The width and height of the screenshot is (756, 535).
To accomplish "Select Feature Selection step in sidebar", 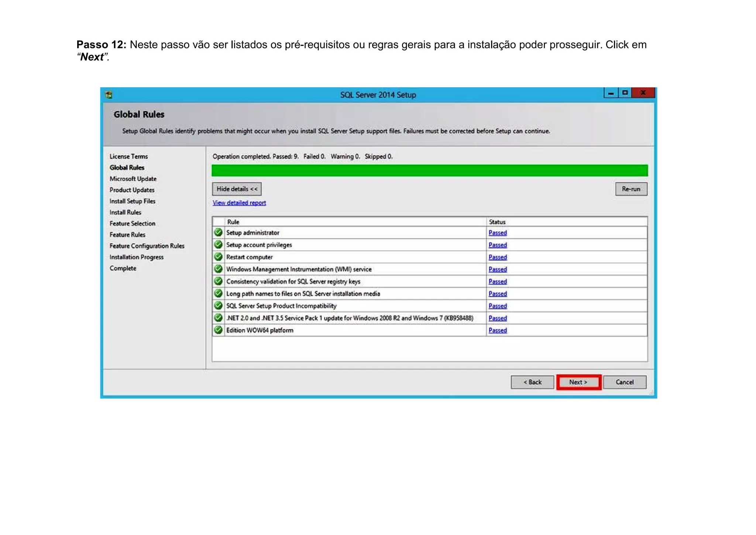I will point(132,224).
